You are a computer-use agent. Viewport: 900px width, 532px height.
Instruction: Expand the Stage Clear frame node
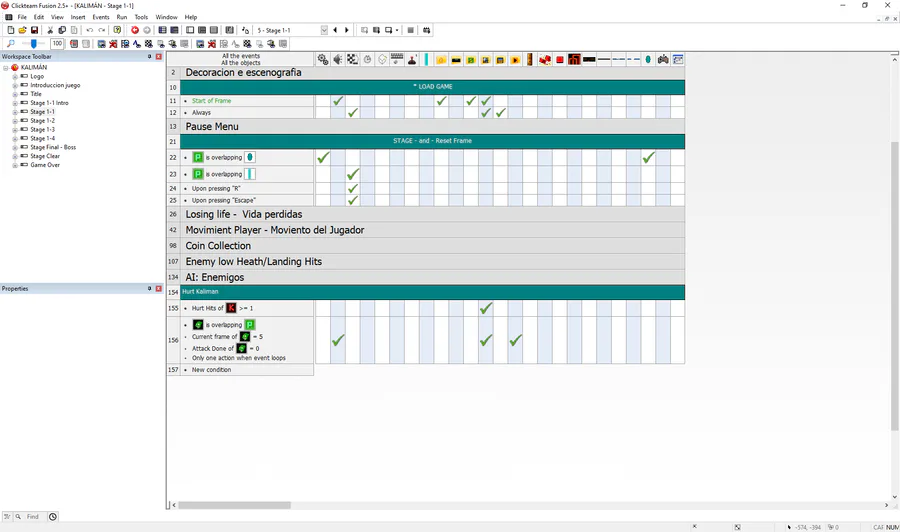[15, 156]
